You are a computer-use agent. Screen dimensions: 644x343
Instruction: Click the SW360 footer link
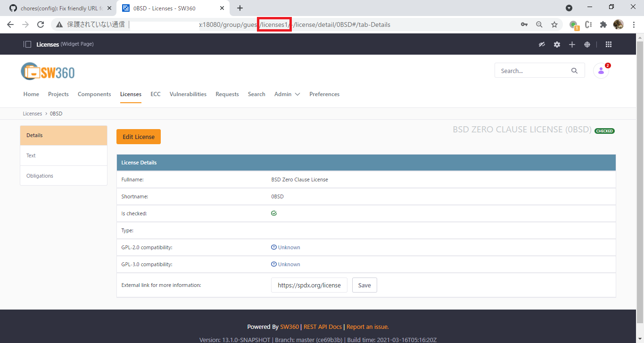tap(289, 327)
